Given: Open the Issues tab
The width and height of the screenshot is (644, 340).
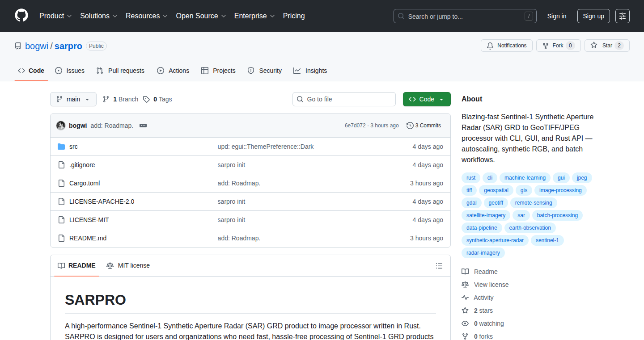Looking at the screenshot, I should click(70, 71).
